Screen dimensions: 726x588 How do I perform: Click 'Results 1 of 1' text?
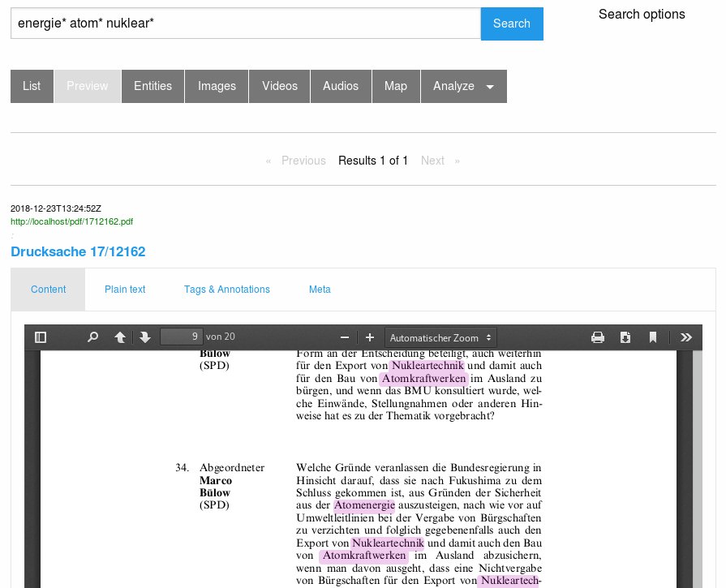(x=373, y=161)
